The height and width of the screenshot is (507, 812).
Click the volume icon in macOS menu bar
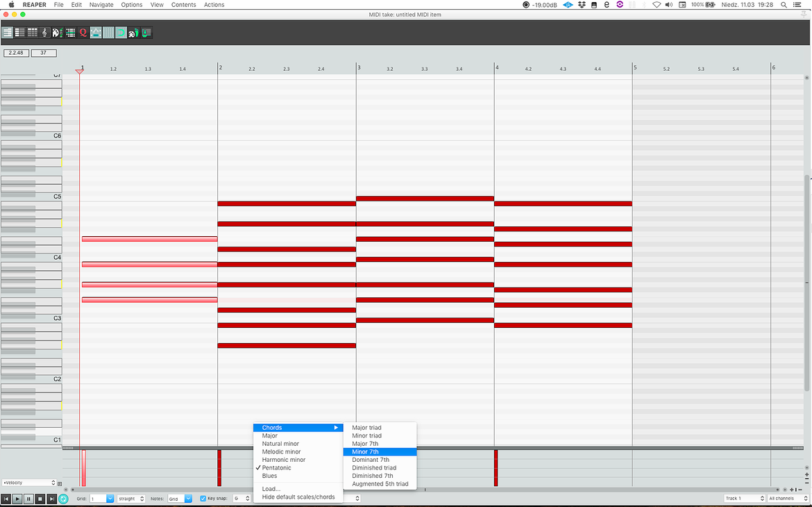(669, 5)
